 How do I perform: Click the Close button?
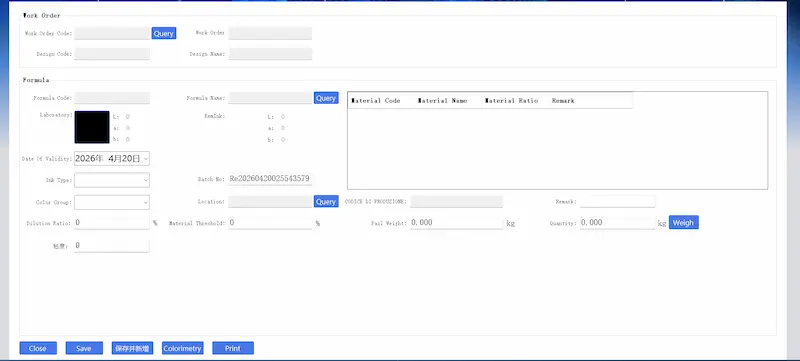(38, 348)
